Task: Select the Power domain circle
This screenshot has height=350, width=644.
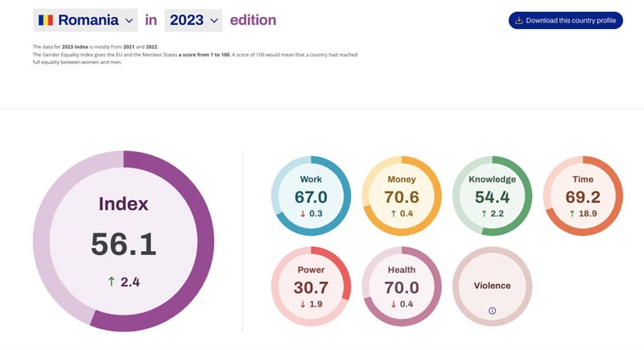Action: (x=312, y=286)
